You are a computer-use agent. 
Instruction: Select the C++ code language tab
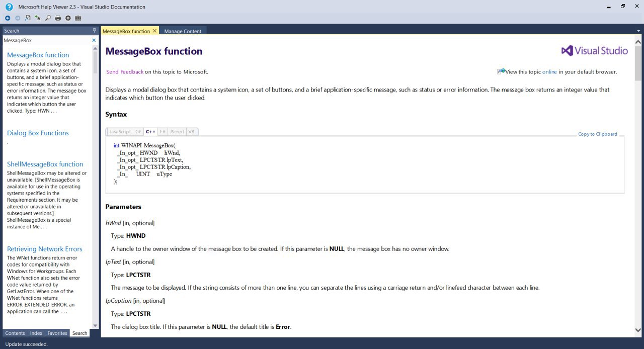pos(150,131)
